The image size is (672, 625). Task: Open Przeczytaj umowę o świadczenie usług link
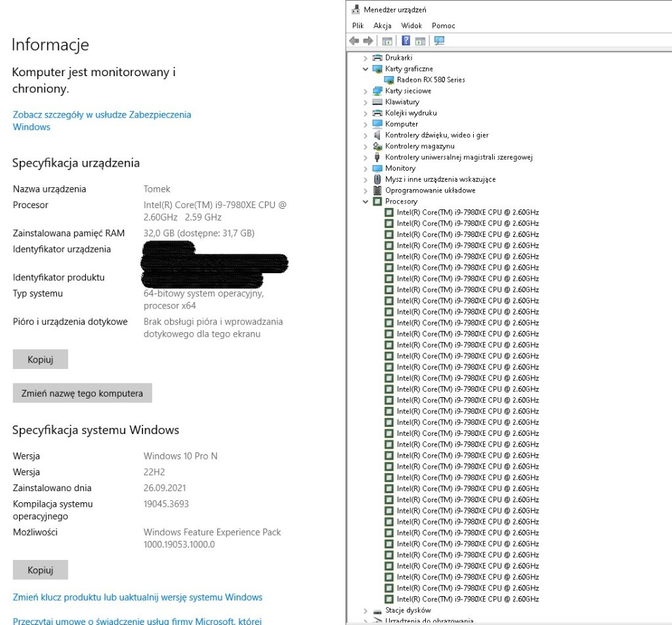coord(137,620)
